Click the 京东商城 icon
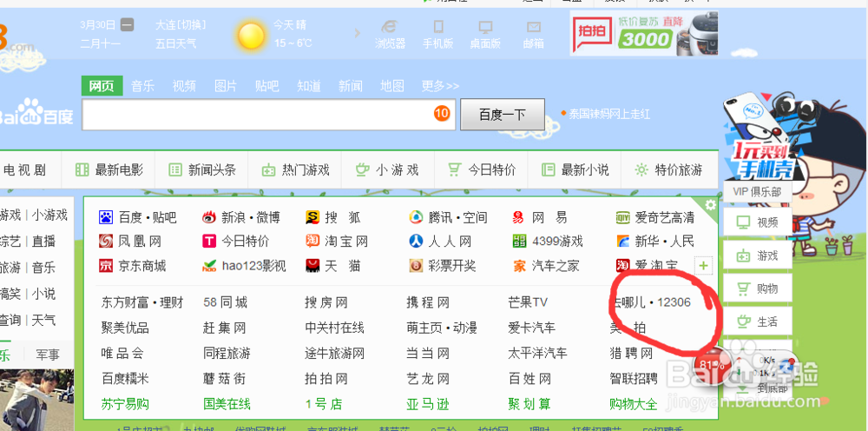The width and height of the screenshot is (868, 431). [x=106, y=266]
